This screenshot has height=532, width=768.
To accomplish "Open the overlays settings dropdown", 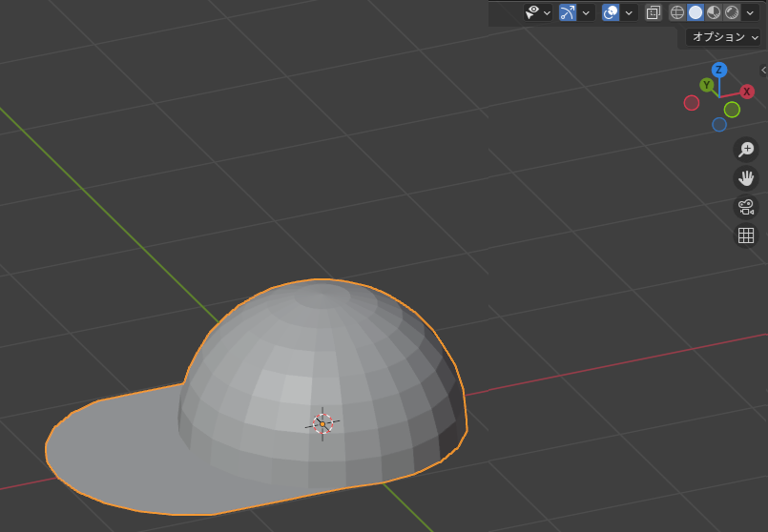I will 629,12.
